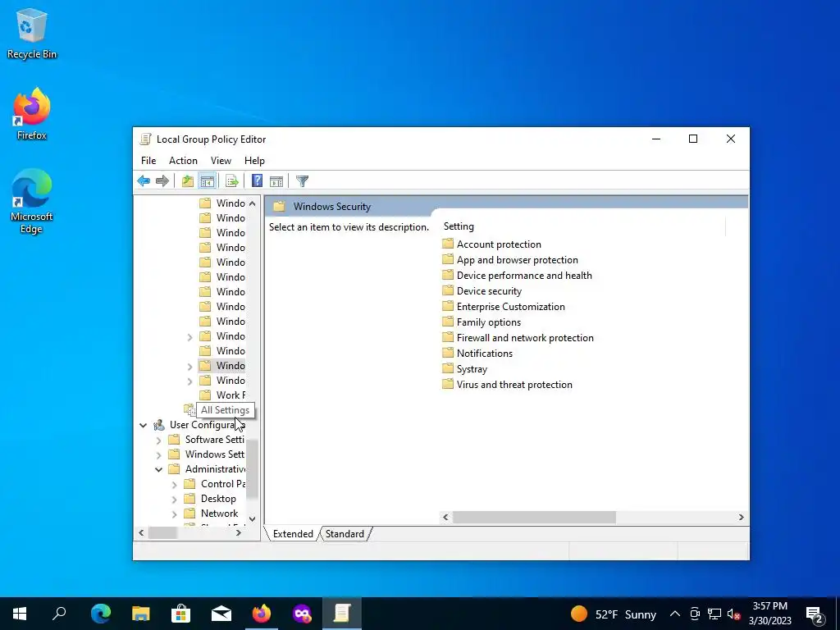Switch to the Standard tab

coord(345,534)
